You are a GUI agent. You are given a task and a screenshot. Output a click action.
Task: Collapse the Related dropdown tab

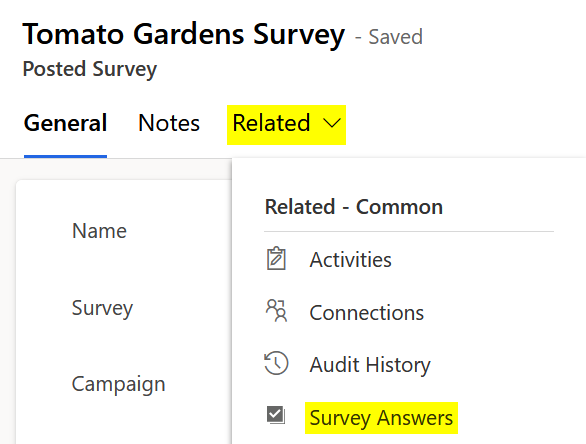point(286,125)
